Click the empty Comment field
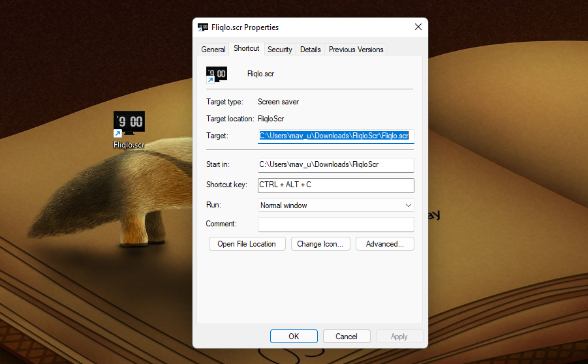Viewport: 588px width, 364px height. (x=335, y=224)
